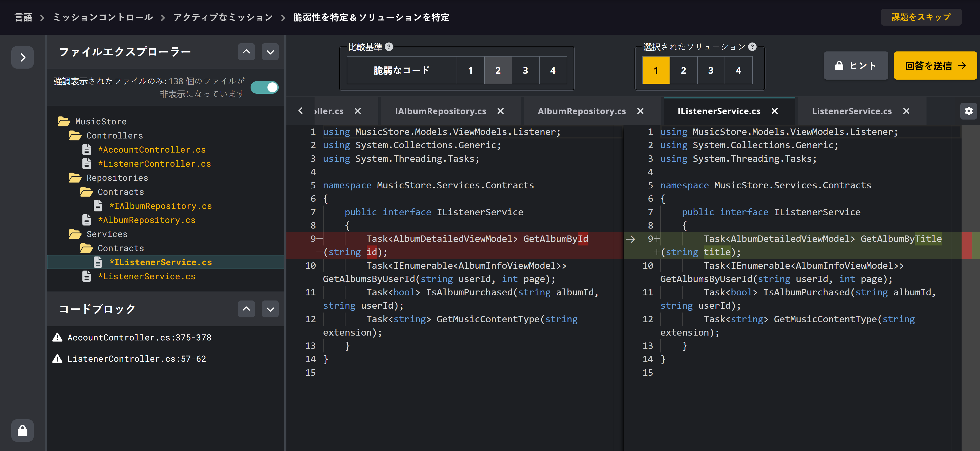980x451 pixels.
Task: Switch to the ListenerService.cs tab
Action: tap(852, 111)
